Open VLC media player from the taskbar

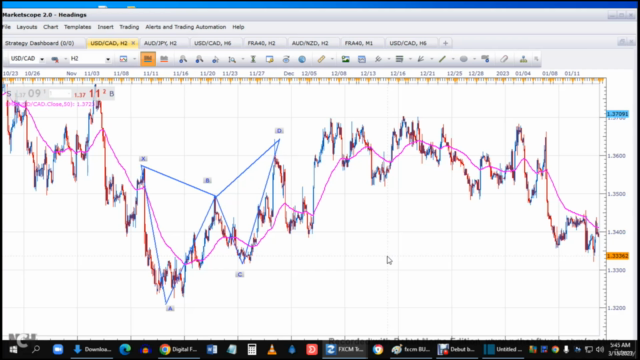(x=272, y=349)
